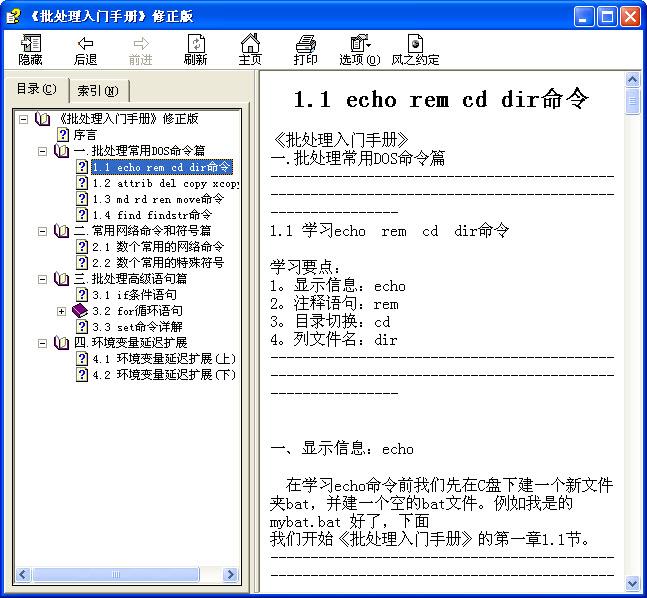Expand the 3.2 for循环语句 node
Viewport: 647px width, 598px height.
pos(61,312)
